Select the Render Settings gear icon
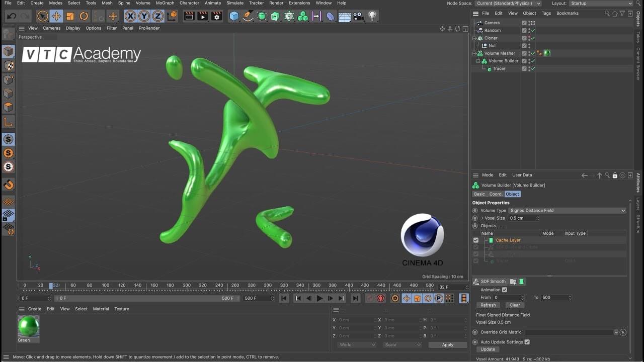Image resolution: width=644 pixels, height=362 pixels. click(215, 16)
